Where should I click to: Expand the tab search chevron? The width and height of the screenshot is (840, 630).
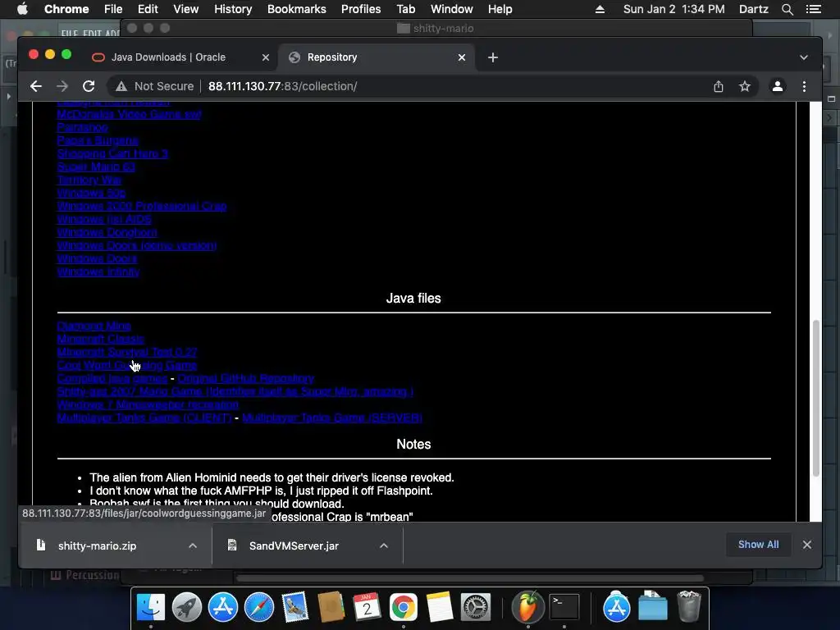804,57
